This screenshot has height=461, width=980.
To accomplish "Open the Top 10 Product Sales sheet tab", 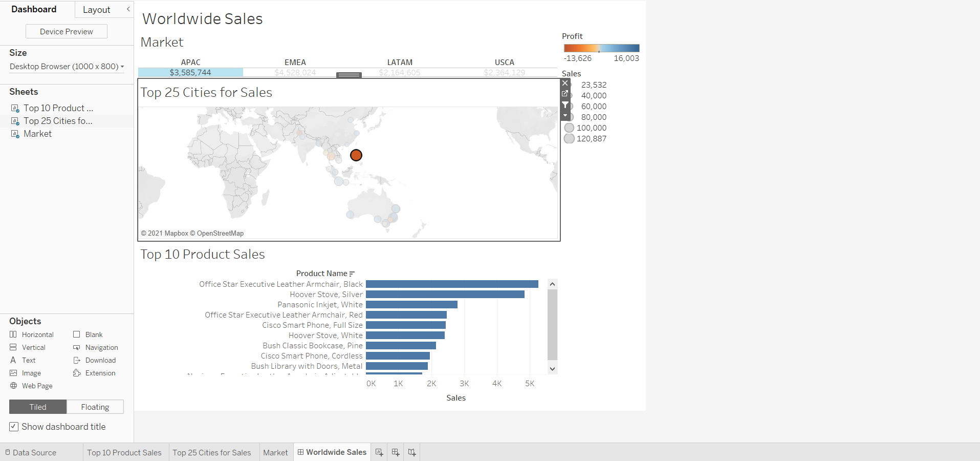I will pyautogui.click(x=124, y=452).
